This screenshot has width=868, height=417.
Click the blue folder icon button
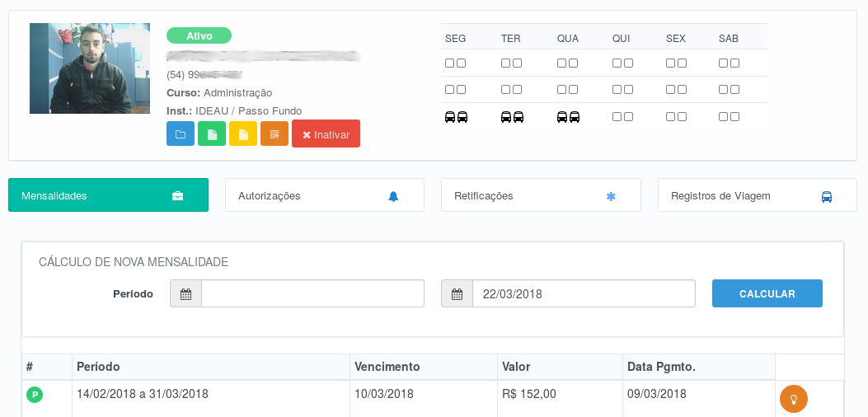(x=181, y=134)
